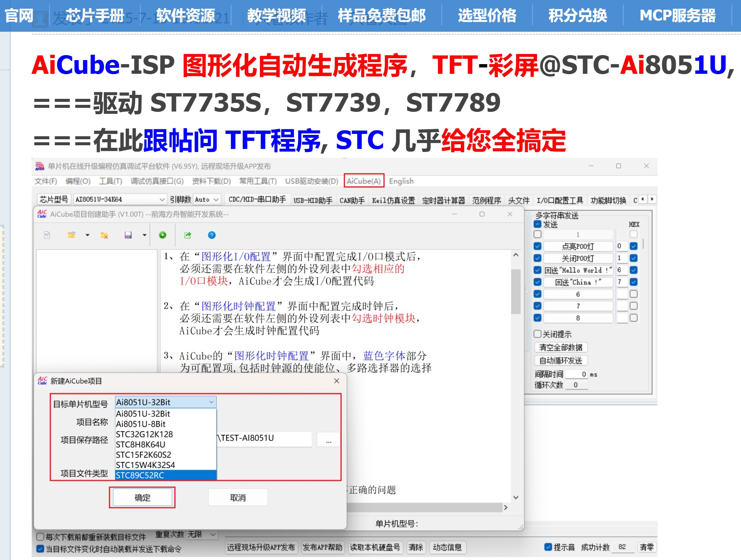Click the purple save floppy disk icon
The width and height of the screenshot is (741, 560).
coord(128,235)
